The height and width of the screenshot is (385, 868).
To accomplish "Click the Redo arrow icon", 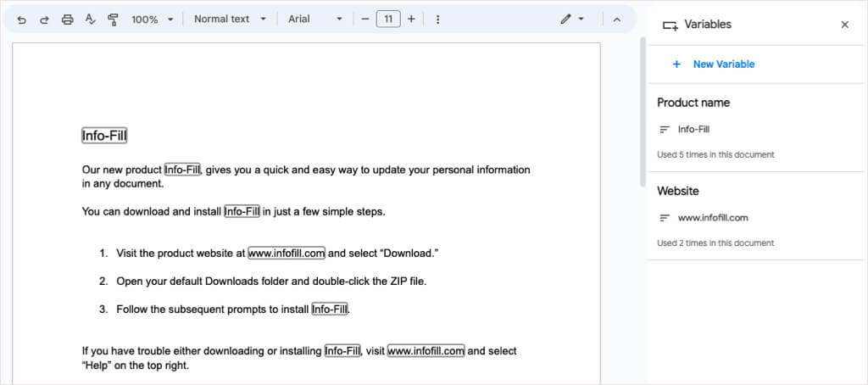I will [44, 20].
